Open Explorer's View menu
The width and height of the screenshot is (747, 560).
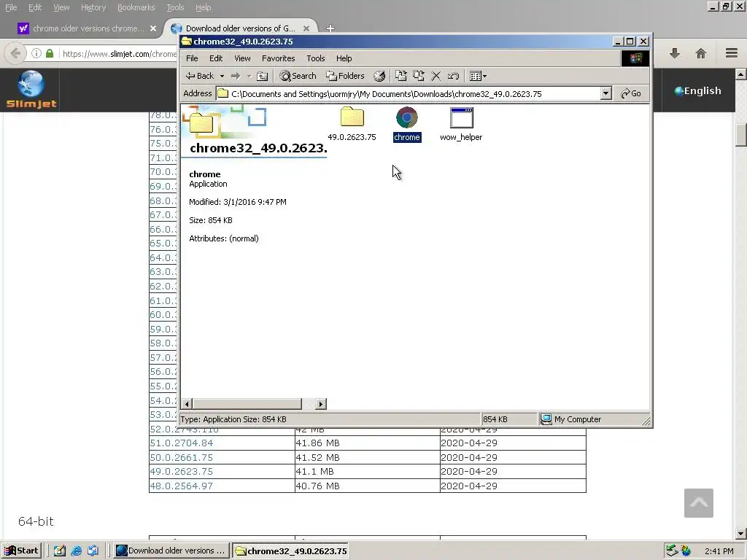coord(242,58)
